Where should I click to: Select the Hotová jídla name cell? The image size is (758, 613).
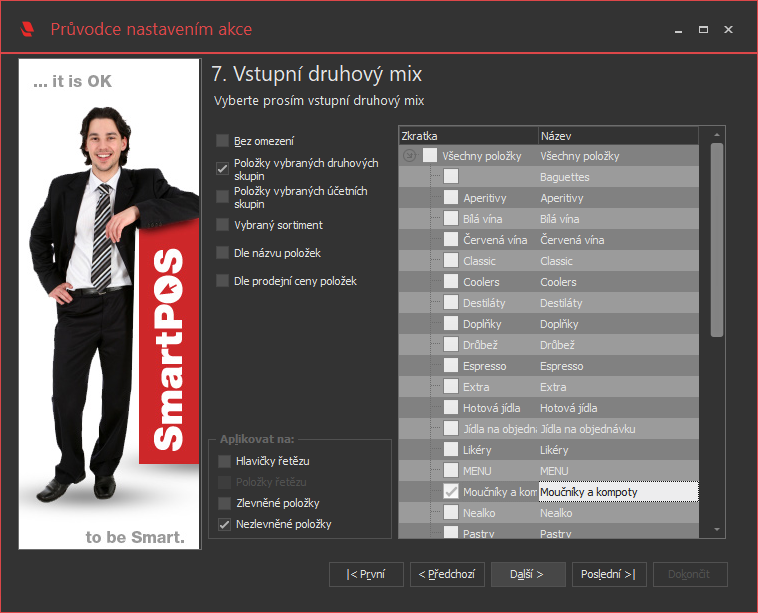click(x=618, y=408)
